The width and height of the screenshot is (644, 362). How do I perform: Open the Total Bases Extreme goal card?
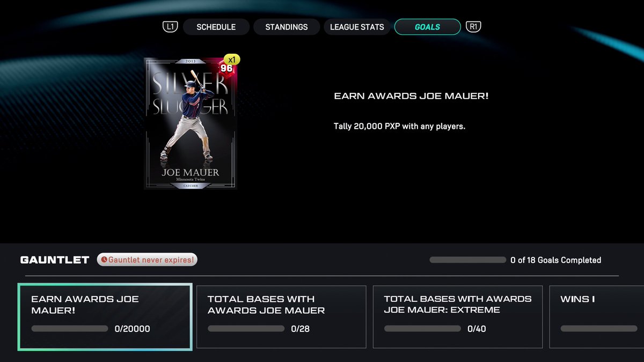click(x=458, y=316)
